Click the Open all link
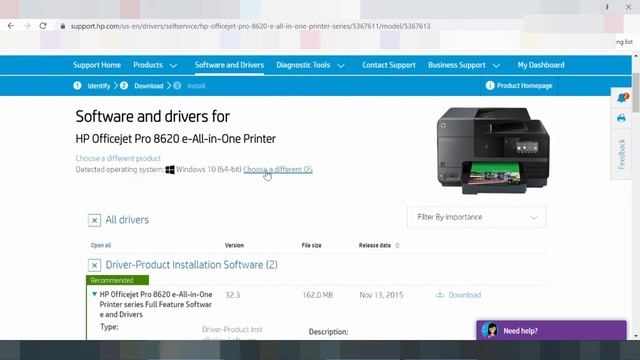640x360 pixels. coord(101,245)
